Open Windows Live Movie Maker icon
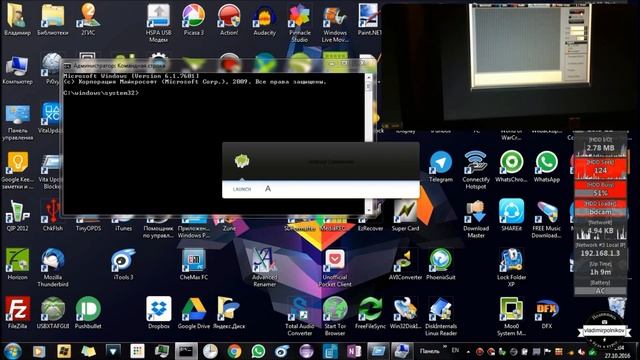This screenshot has width=640, height=360. click(x=335, y=22)
